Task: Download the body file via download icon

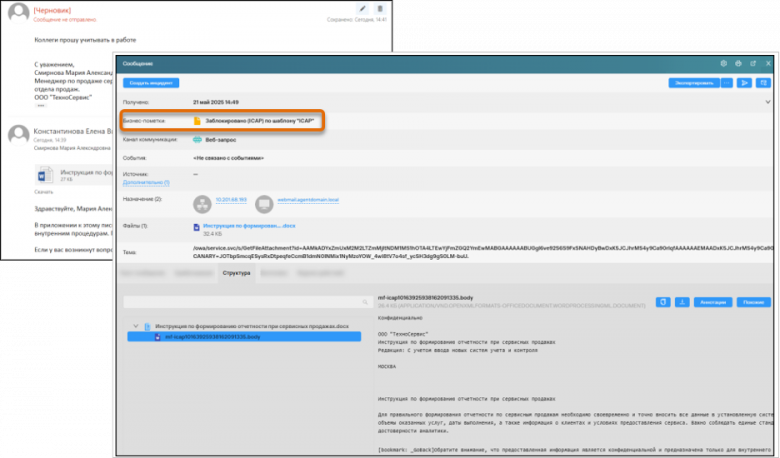Action: 682,301
